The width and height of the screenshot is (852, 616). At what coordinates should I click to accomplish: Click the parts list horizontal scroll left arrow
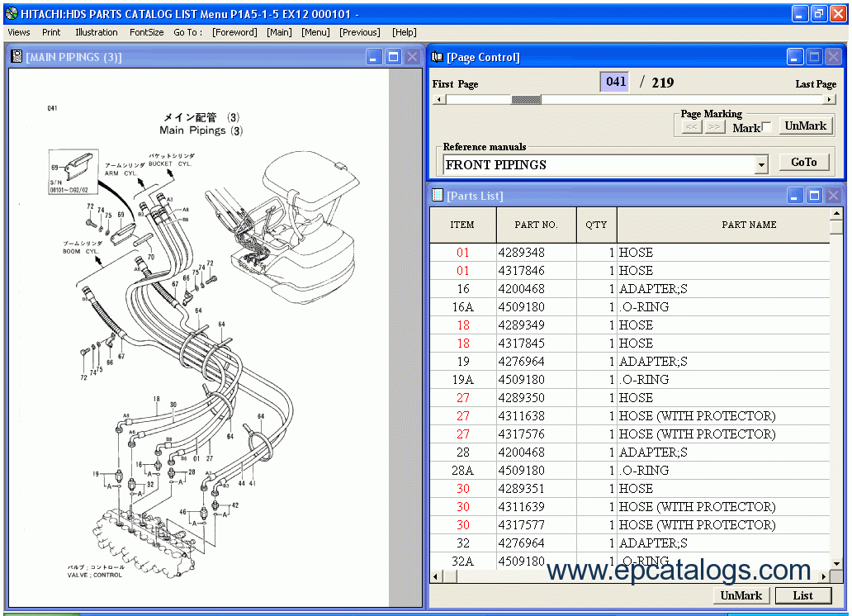click(x=435, y=576)
